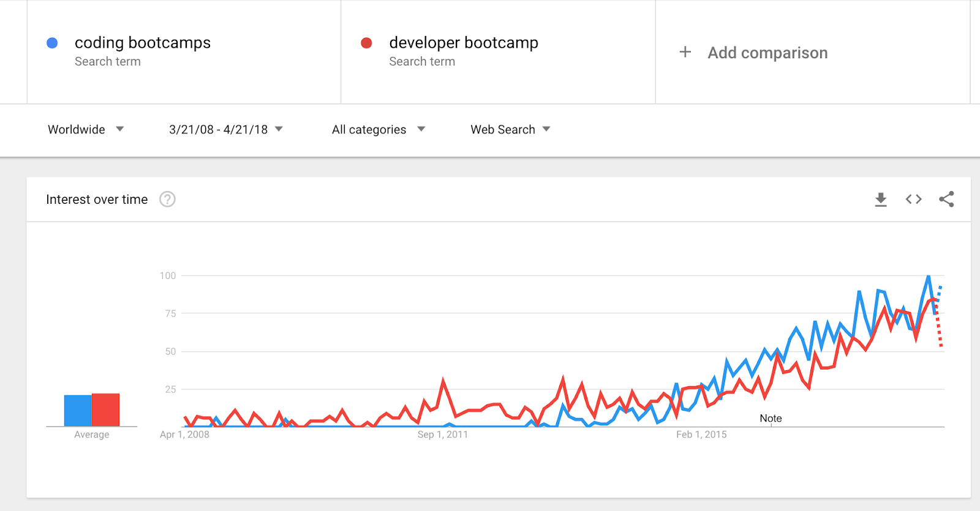
Task: Open the Worldwide region dropdown
Action: [86, 129]
